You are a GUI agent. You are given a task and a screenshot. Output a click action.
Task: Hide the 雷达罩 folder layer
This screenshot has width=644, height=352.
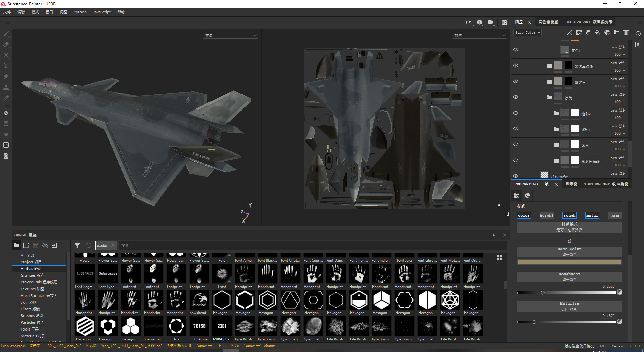pyautogui.click(x=516, y=81)
